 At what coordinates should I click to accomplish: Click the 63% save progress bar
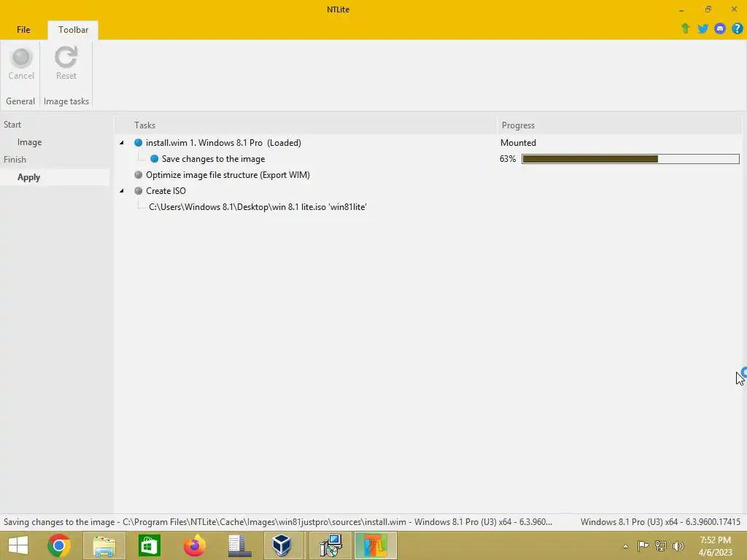(630, 159)
